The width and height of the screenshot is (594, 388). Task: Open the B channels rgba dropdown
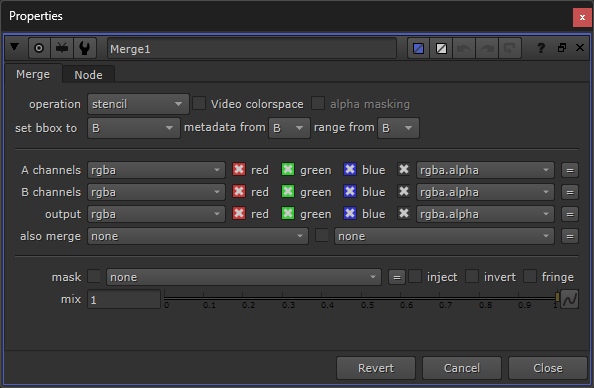156,192
